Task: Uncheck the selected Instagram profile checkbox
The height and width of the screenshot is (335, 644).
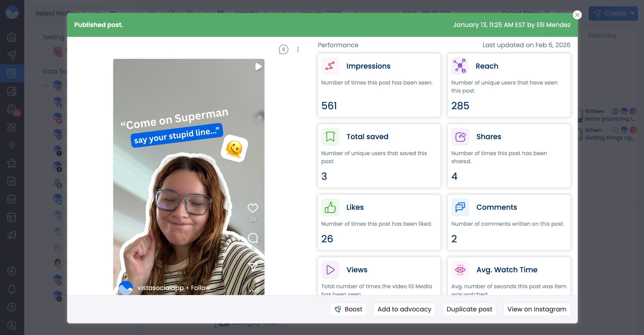Action: [x=46, y=85]
